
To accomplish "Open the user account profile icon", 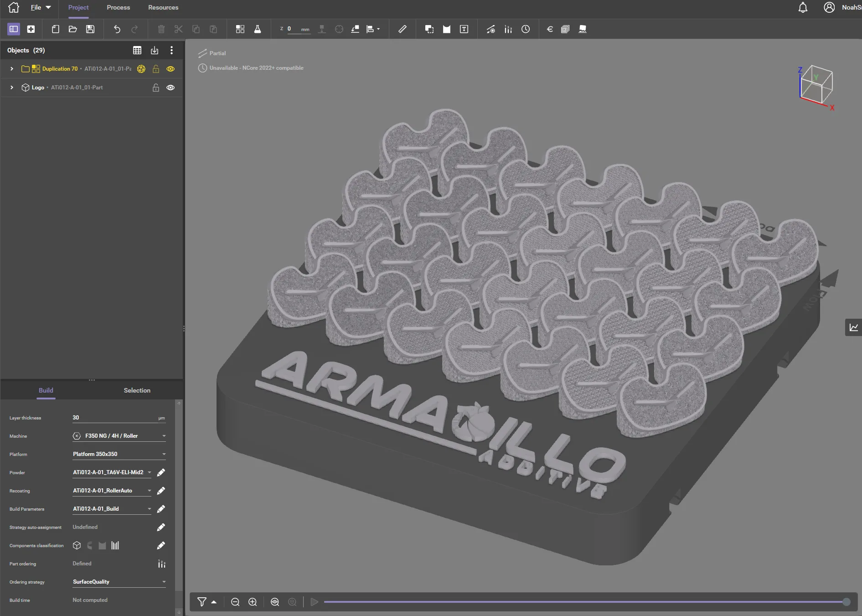I will [829, 7].
